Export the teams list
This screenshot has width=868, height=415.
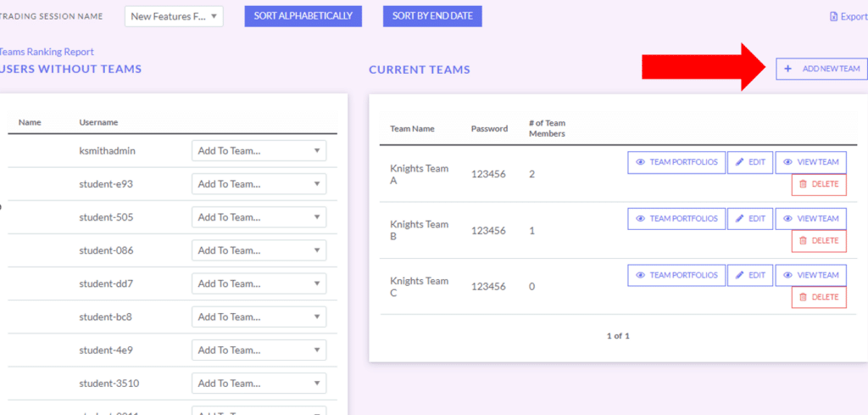pyautogui.click(x=849, y=17)
